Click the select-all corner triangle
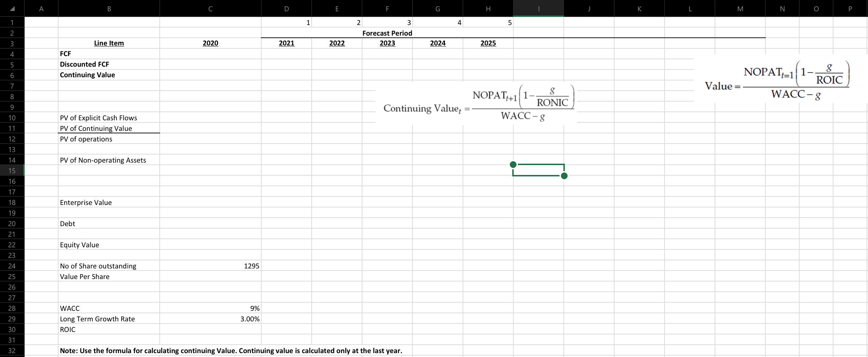 tap(12, 8)
